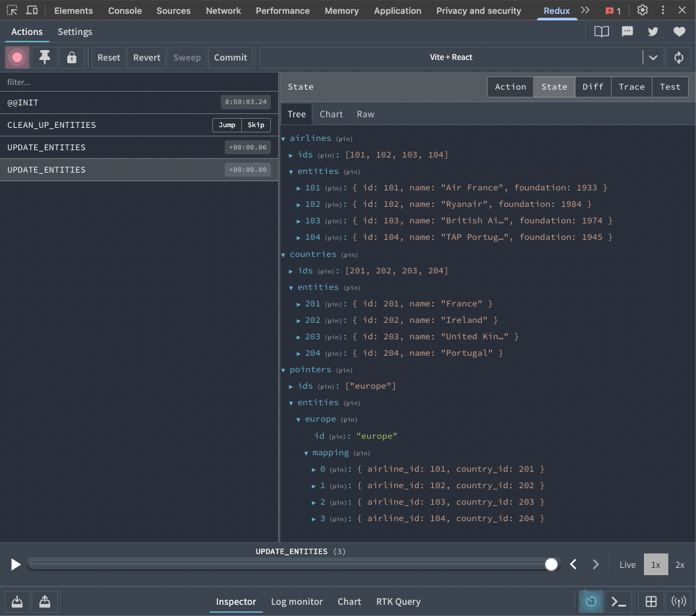The width and height of the screenshot is (696, 616).
Task: Select the Action view tab
Action: (x=510, y=86)
